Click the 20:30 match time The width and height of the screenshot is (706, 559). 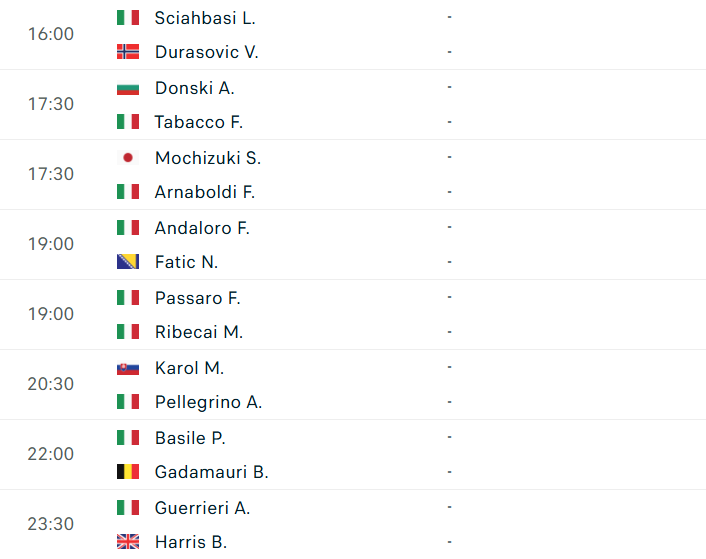coord(51,384)
